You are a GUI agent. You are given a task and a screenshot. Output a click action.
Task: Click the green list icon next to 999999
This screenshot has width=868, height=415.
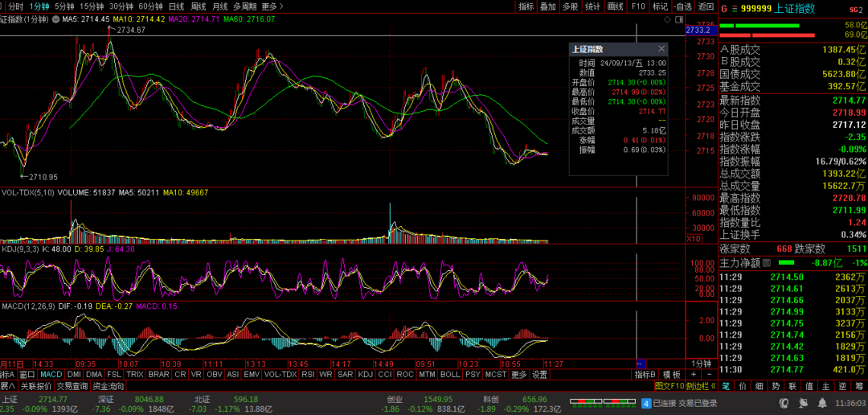[734, 8]
